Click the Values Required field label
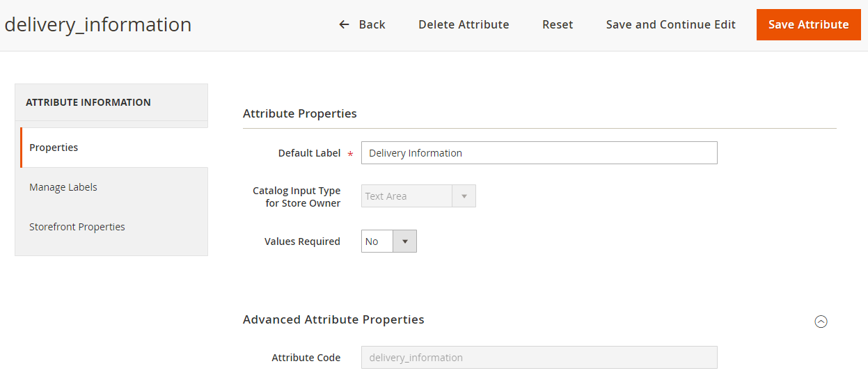The height and width of the screenshot is (373, 868). click(x=302, y=241)
